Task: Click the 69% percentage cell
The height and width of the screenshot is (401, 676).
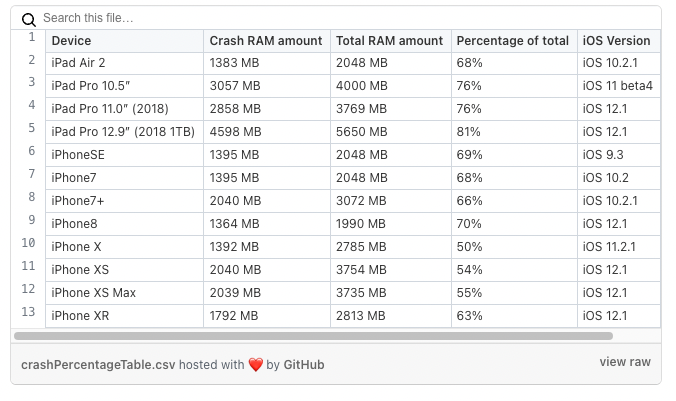Action: click(514, 155)
